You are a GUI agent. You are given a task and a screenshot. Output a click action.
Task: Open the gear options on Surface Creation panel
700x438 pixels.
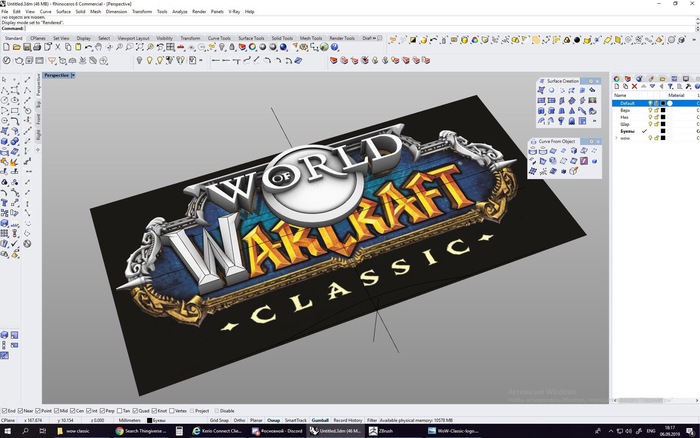591,80
